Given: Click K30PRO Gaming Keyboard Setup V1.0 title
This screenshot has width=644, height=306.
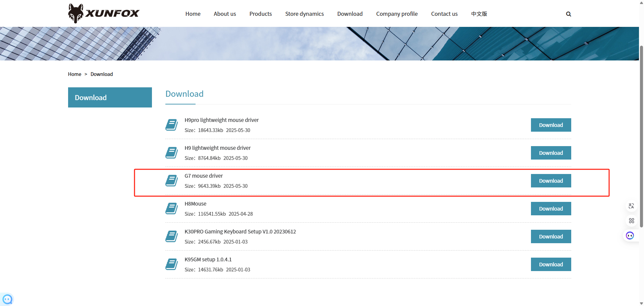Looking at the screenshot, I should (x=240, y=231).
